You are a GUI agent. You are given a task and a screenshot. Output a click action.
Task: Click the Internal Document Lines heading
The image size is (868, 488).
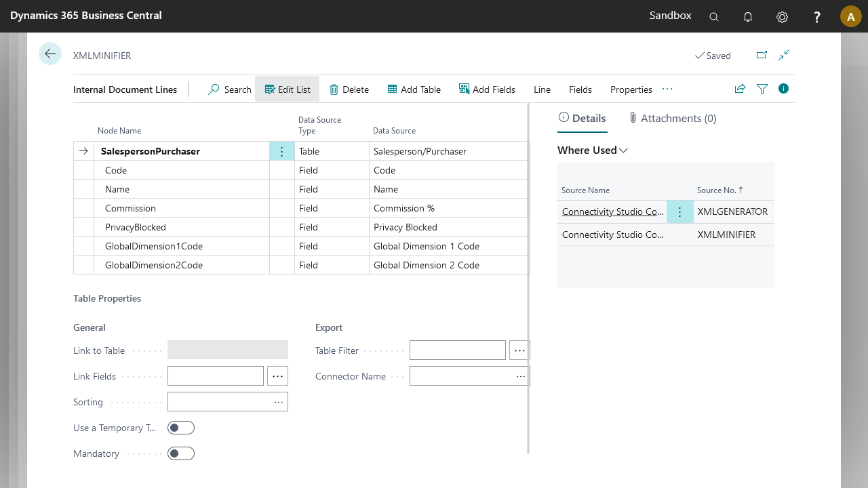tap(125, 89)
